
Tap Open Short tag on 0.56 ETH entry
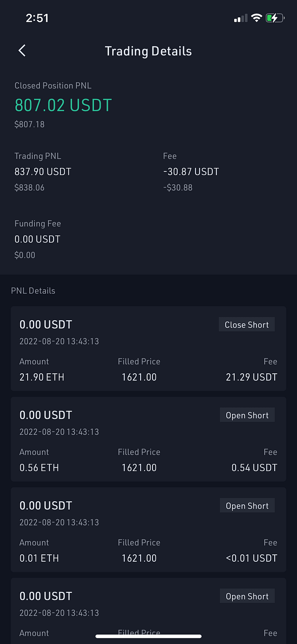click(x=247, y=415)
